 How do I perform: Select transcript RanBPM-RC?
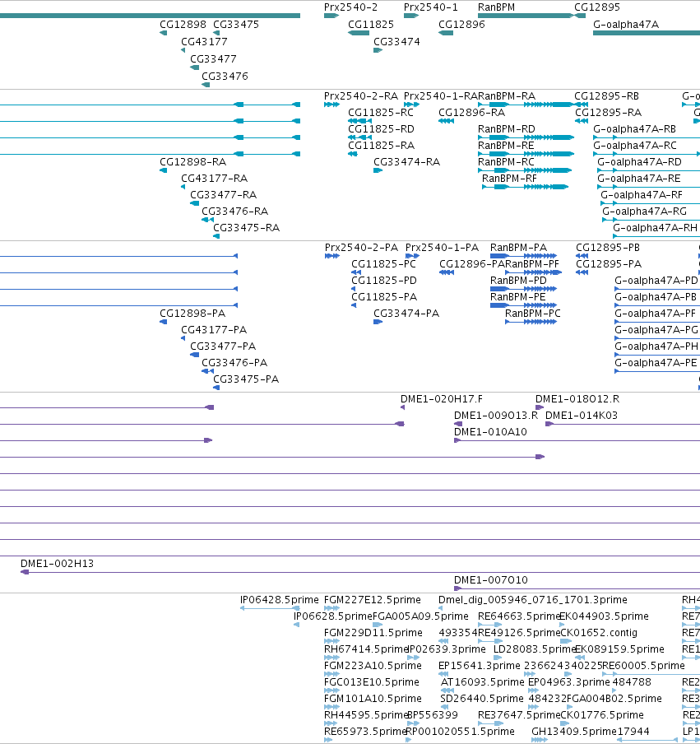[x=506, y=162]
